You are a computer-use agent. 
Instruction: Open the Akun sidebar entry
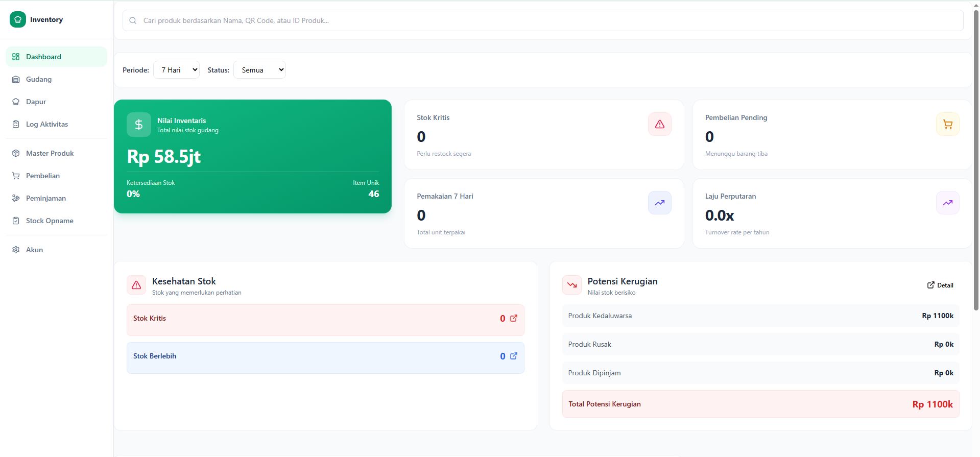(x=56, y=250)
